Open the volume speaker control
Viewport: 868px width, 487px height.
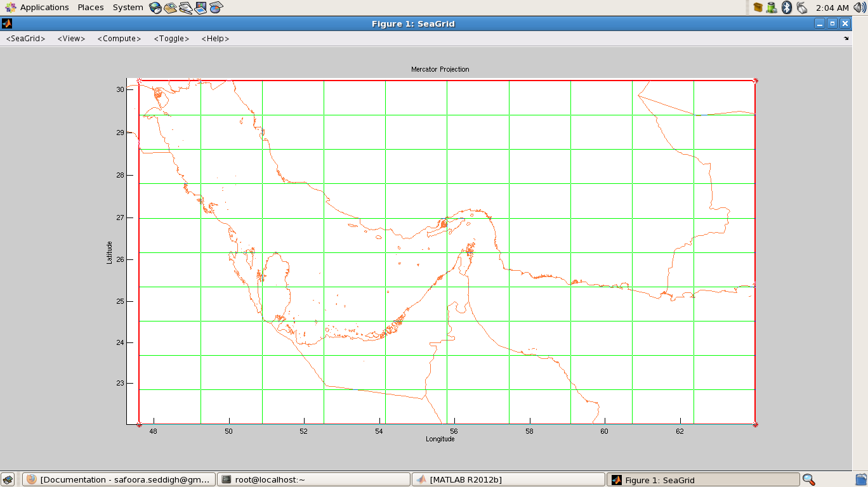(860, 8)
